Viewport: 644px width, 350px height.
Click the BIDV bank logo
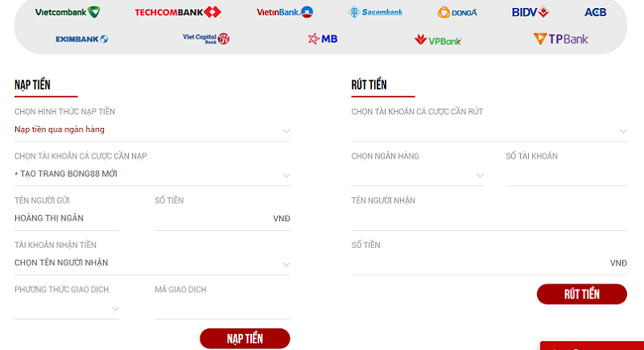pos(530,12)
